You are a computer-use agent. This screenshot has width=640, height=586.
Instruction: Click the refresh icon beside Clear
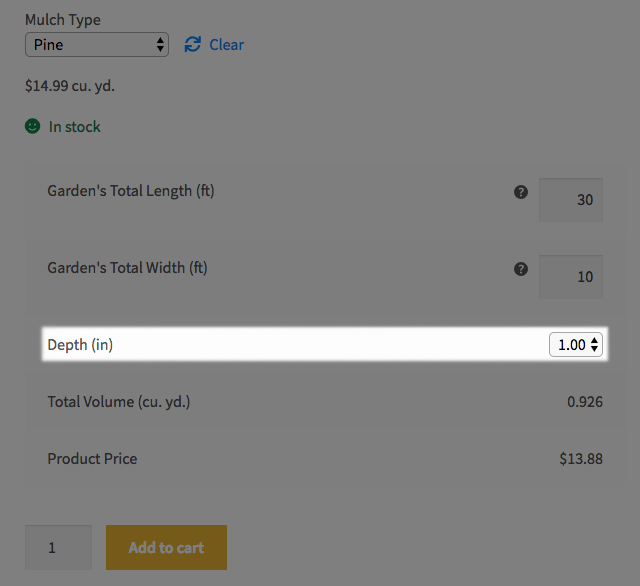pos(192,45)
